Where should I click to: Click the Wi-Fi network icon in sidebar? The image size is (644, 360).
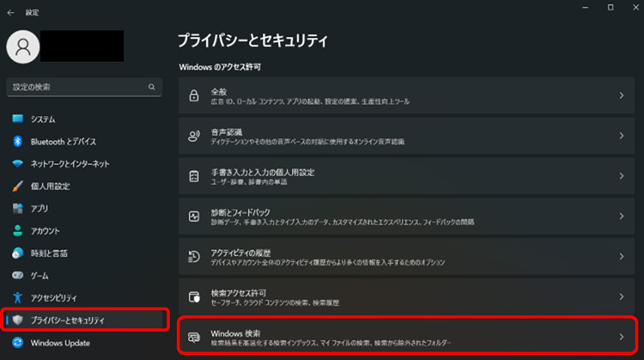18,163
